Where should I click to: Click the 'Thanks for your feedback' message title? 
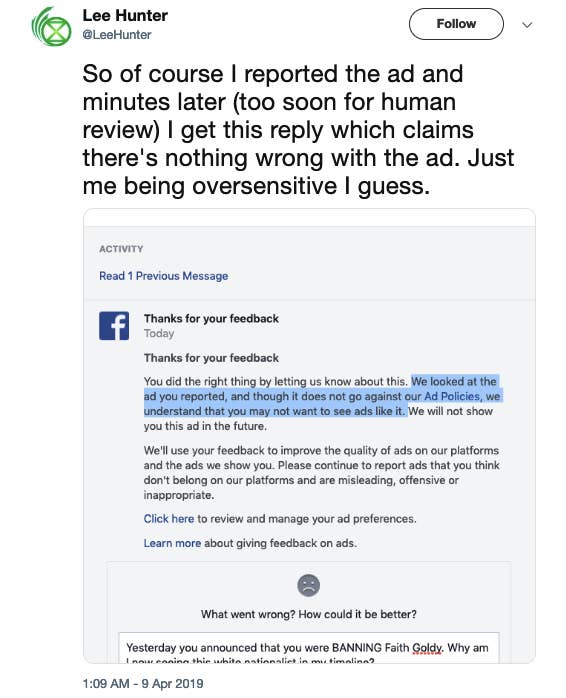(211, 319)
